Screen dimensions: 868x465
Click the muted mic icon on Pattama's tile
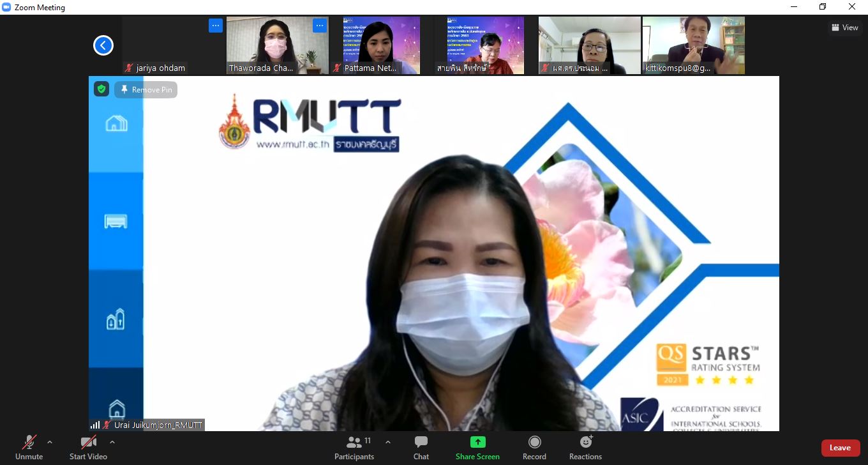click(x=337, y=68)
